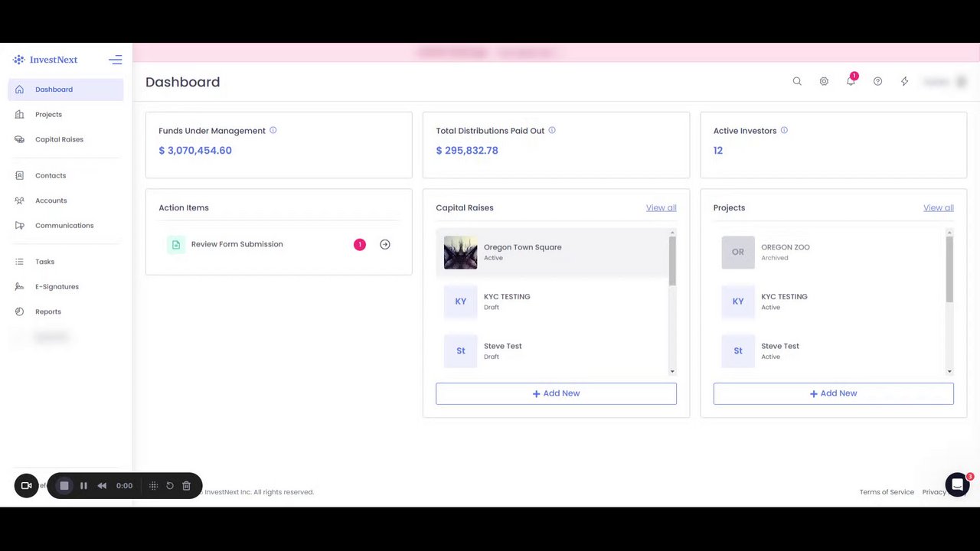Click OR avatar in Projects list
980x551 pixels.
[737, 253]
